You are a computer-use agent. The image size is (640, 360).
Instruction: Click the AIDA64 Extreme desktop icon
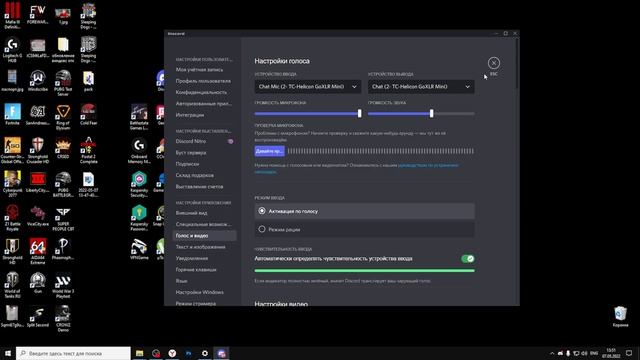(38, 252)
